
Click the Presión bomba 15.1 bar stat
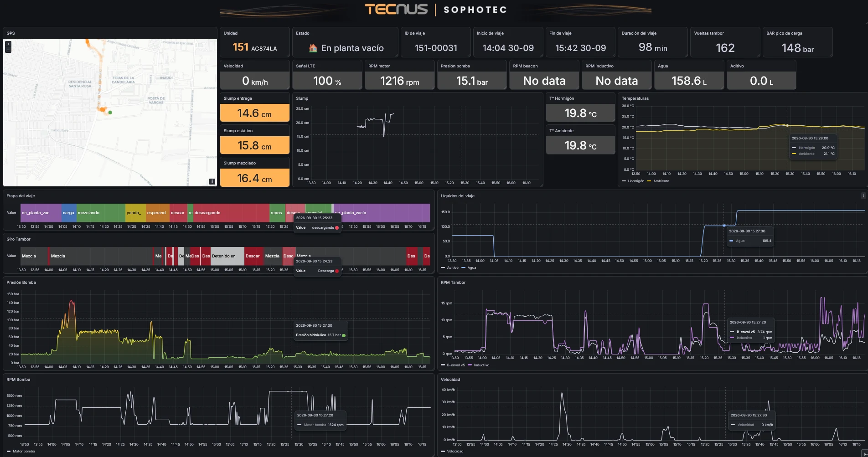coord(472,81)
